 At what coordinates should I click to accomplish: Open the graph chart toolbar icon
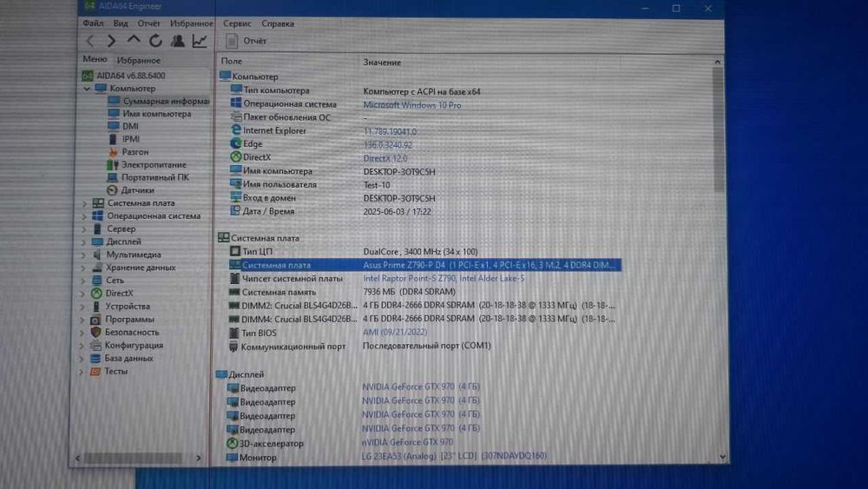200,41
